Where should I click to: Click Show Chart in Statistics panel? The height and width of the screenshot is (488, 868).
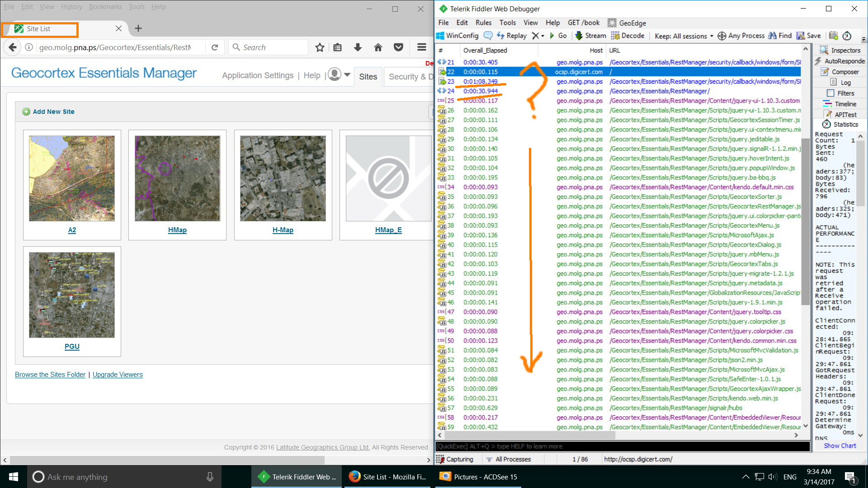840,446
